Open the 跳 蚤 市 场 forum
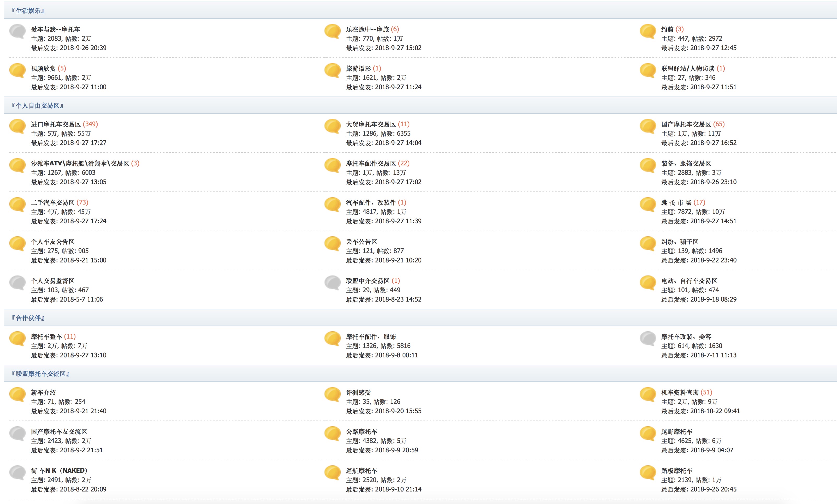Viewport: 837px width, 504px height. pyautogui.click(x=676, y=203)
